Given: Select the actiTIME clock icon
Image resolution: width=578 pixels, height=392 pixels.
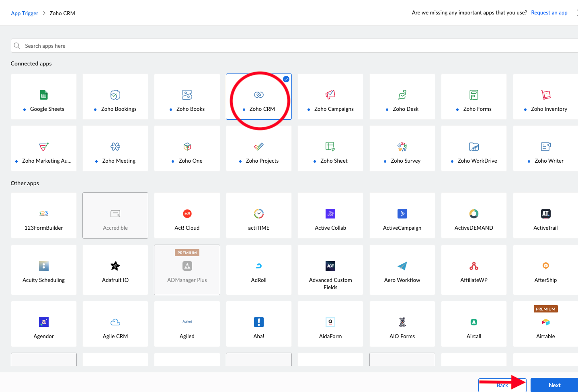Looking at the screenshot, I should pos(259,214).
